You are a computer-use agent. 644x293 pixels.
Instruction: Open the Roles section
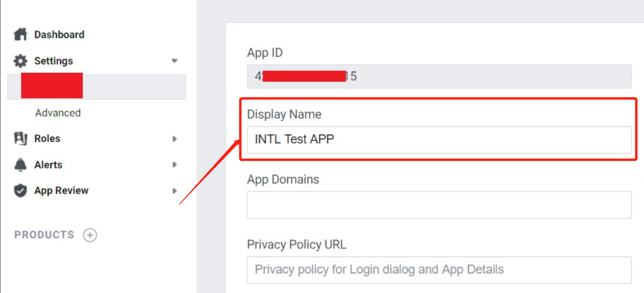(47, 139)
